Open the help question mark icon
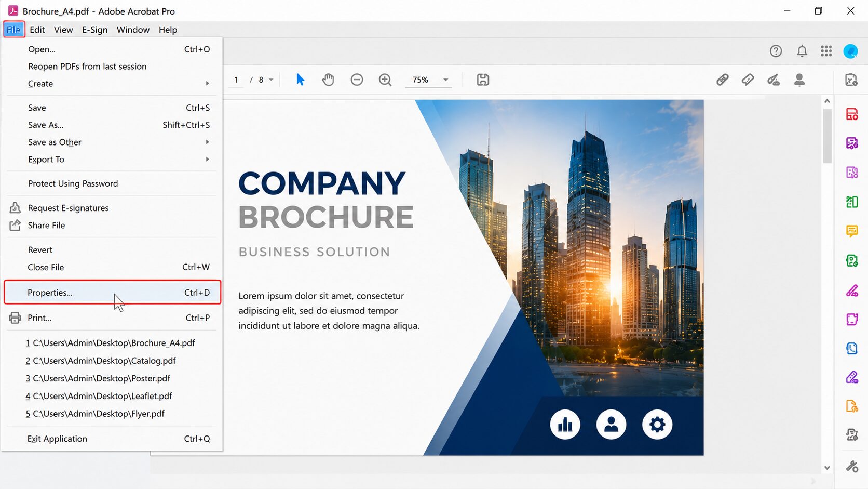The image size is (868, 489). [776, 51]
